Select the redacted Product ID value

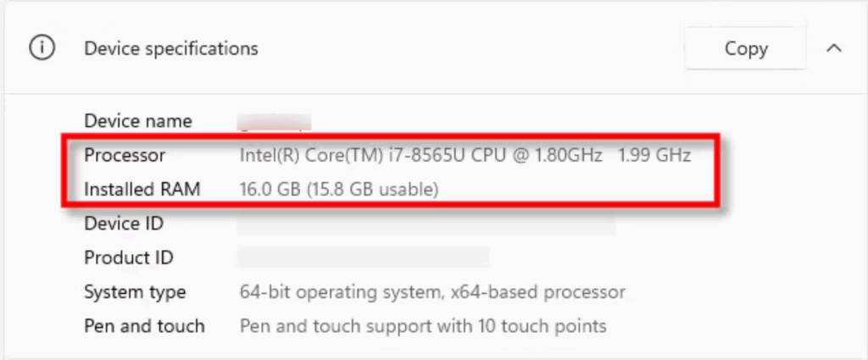pyautogui.click(x=363, y=258)
